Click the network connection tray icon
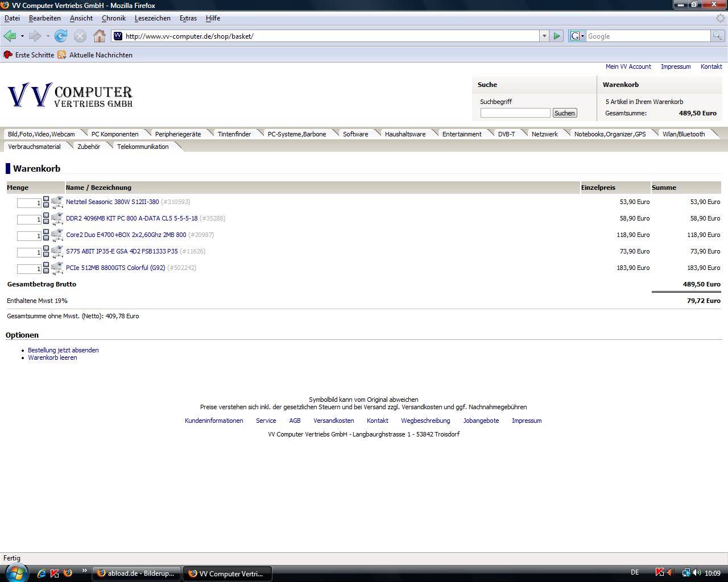Screen dimensions: 728x582 pyautogui.click(x=686, y=573)
